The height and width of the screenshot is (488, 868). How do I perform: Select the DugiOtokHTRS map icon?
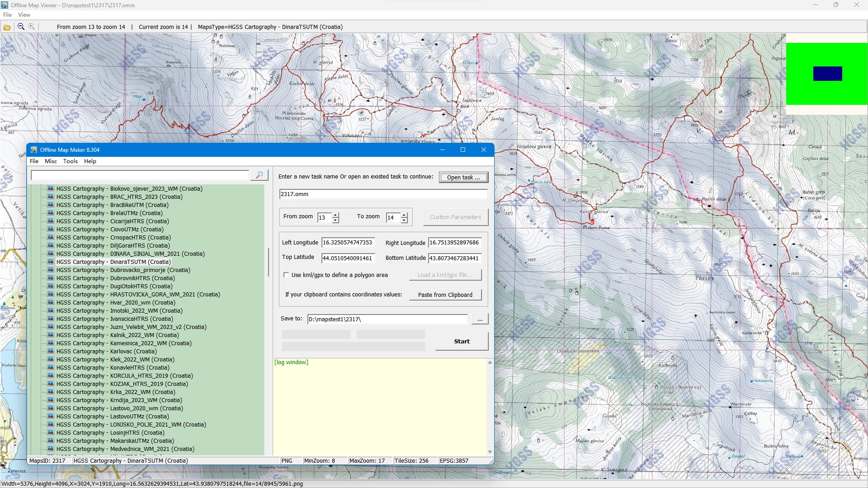(x=51, y=286)
